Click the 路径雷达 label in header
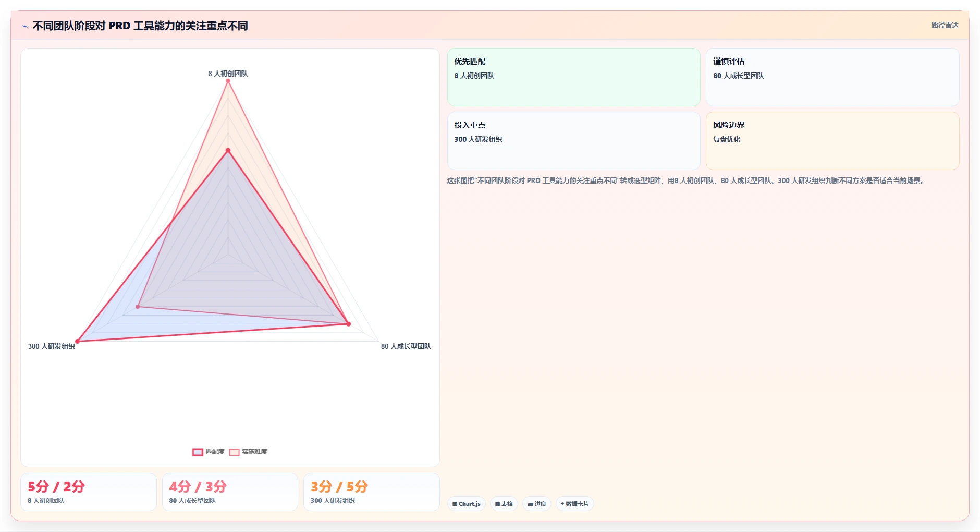Image resolution: width=980 pixels, height=532 pixels. click(x=945, y=25)
